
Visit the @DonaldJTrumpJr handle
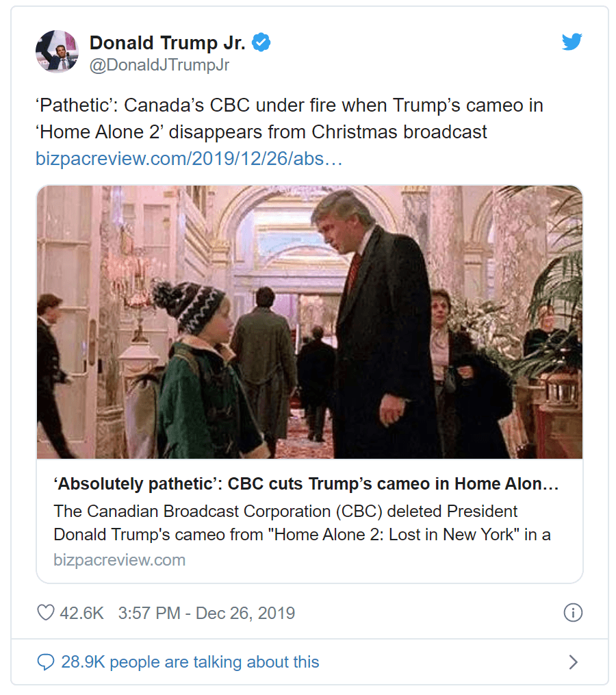coord(159,65)
